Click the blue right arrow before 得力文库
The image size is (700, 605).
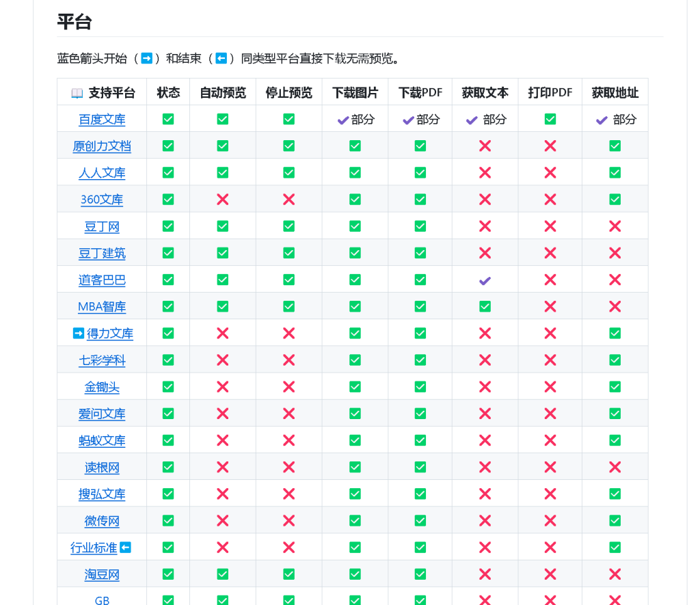pos(78,333)
